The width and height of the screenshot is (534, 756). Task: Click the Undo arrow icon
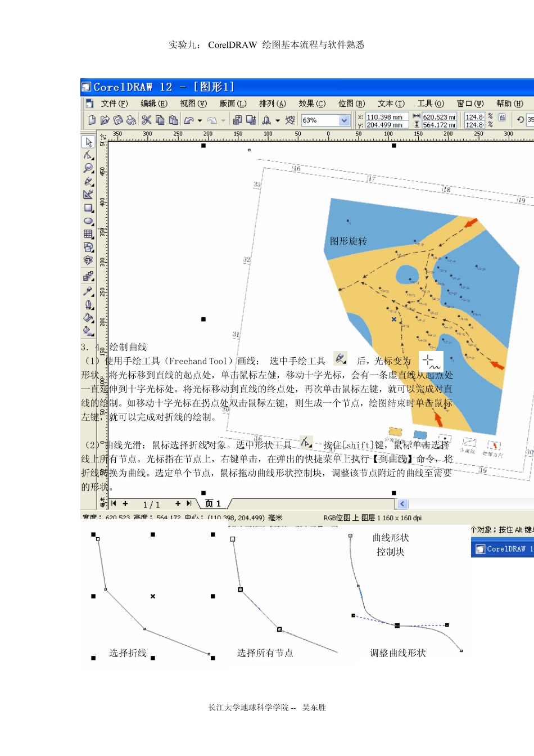(189, 120)
